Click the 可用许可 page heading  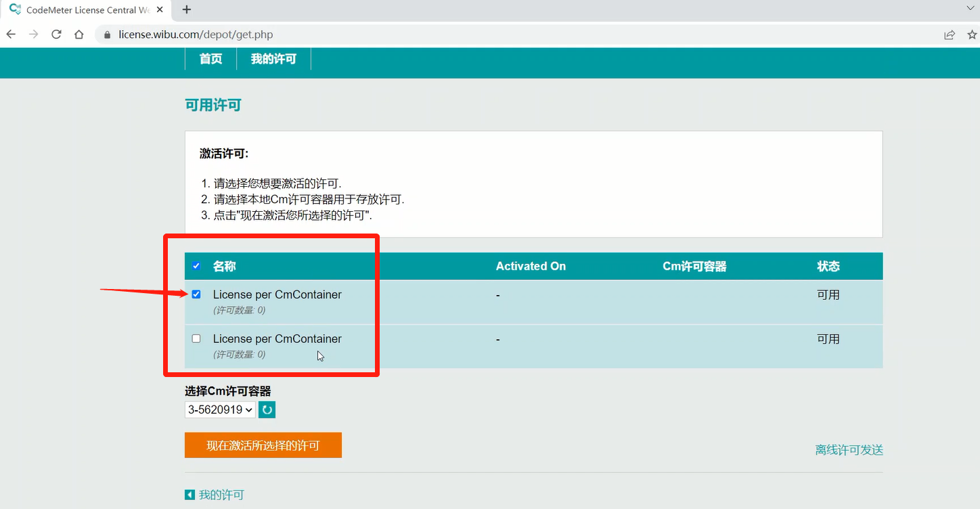pyautogui.click(x=213, y=105)
